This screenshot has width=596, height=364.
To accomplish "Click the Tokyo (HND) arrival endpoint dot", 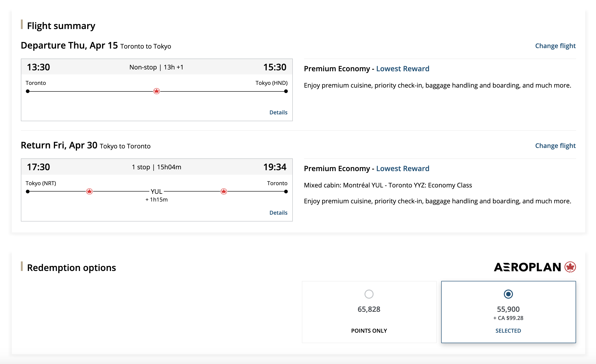I will tap(286, 91).
